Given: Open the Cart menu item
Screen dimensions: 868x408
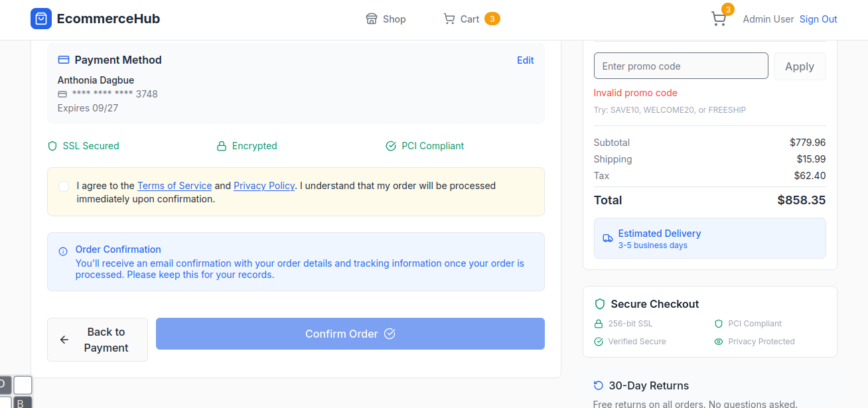Looking at the screenshot, I should (469, 19).
